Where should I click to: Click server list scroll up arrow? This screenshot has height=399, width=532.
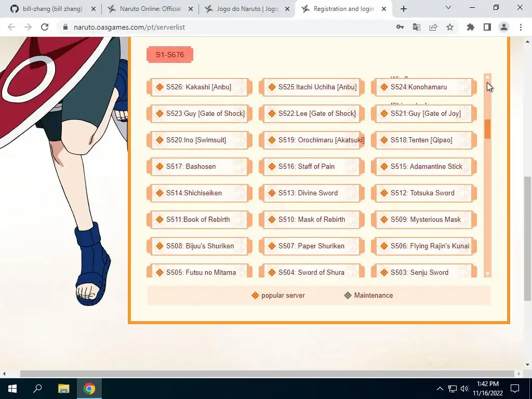(487, 77)
